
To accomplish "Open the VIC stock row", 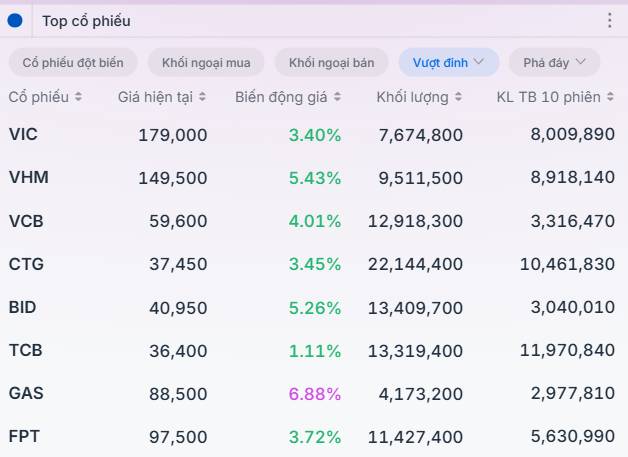I will (x=312, y=135).
